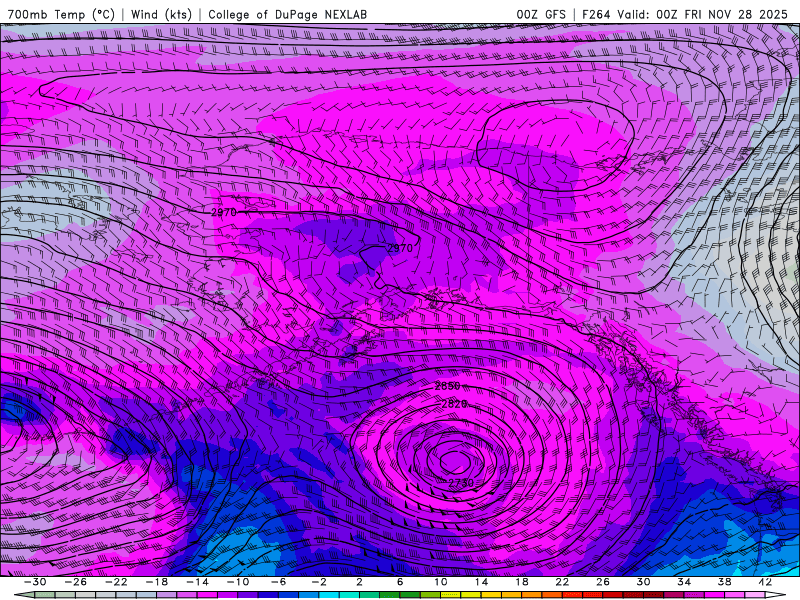Select the "College of DuPage NEXLAB" label

287,14
